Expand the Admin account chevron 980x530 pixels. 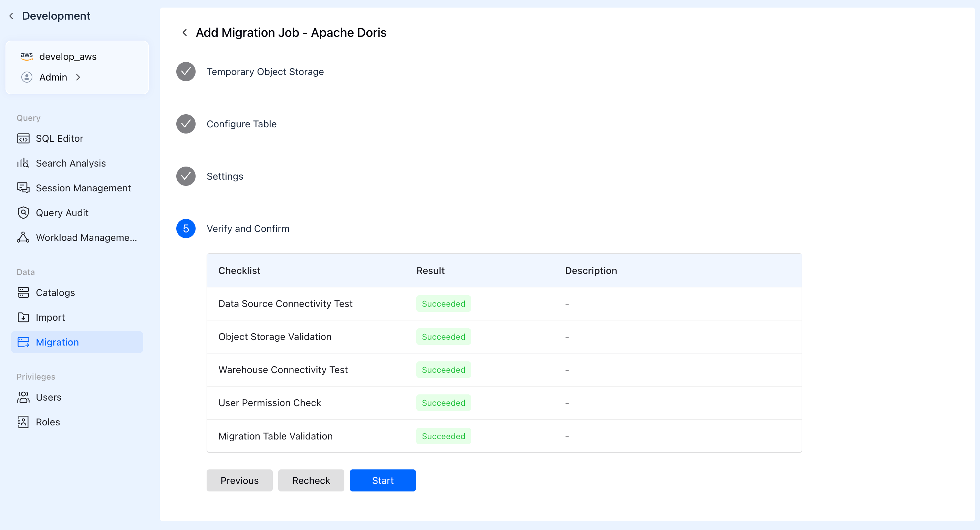(79, 77)
